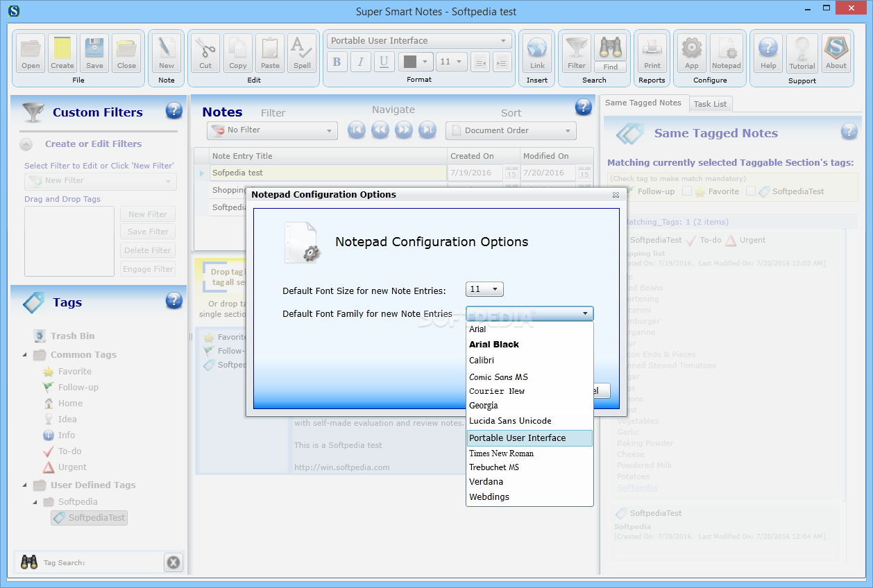Select the Trash Bin tag

tap(72, 336)
